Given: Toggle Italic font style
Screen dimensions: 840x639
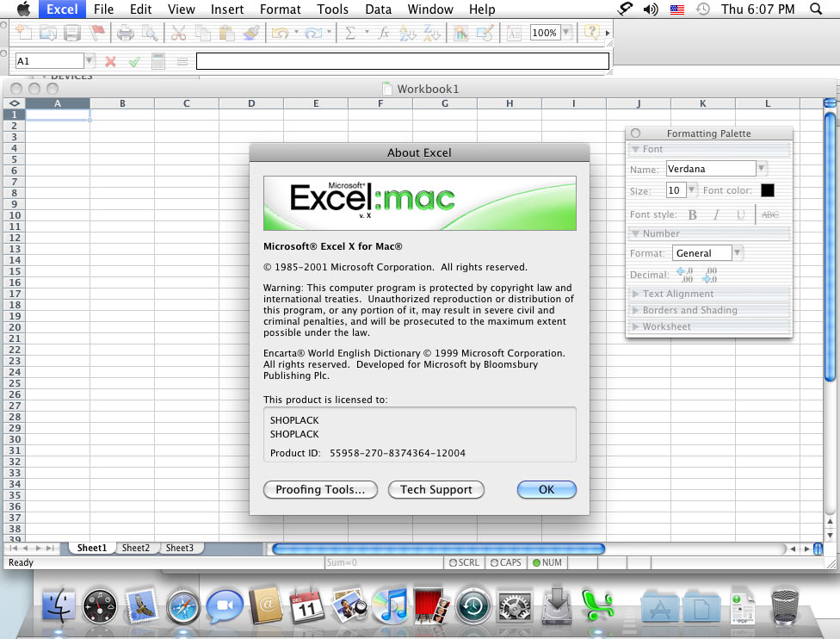Looking at the screenshot, I should pyautogui.click(x=715, y=214).
